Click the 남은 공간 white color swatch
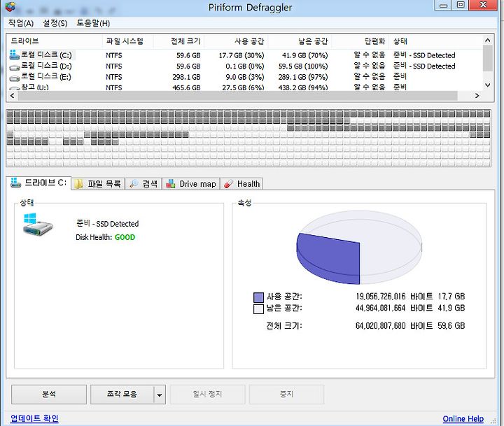Screen dimensions: 504x426 (x=258, y=308)
